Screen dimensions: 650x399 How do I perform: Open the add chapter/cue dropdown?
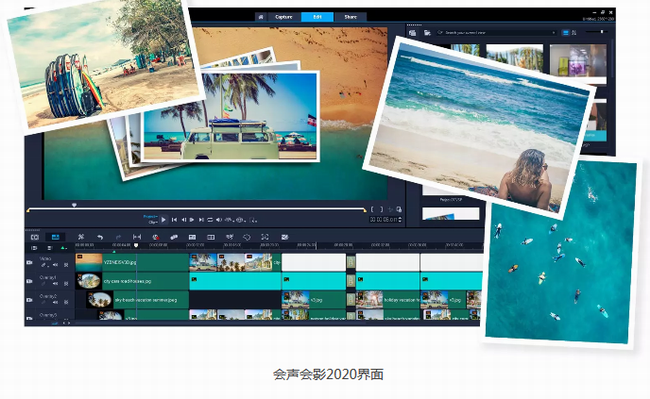[63, 248]
